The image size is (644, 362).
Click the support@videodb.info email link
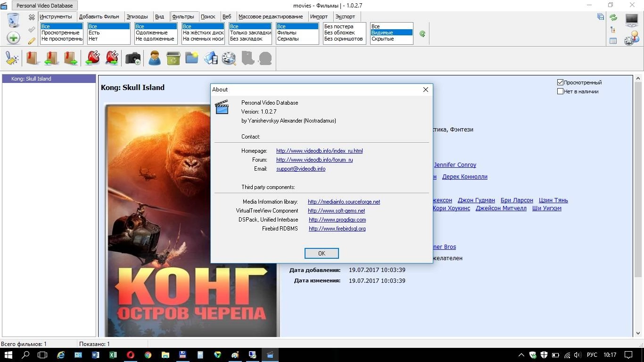point(301,169)
